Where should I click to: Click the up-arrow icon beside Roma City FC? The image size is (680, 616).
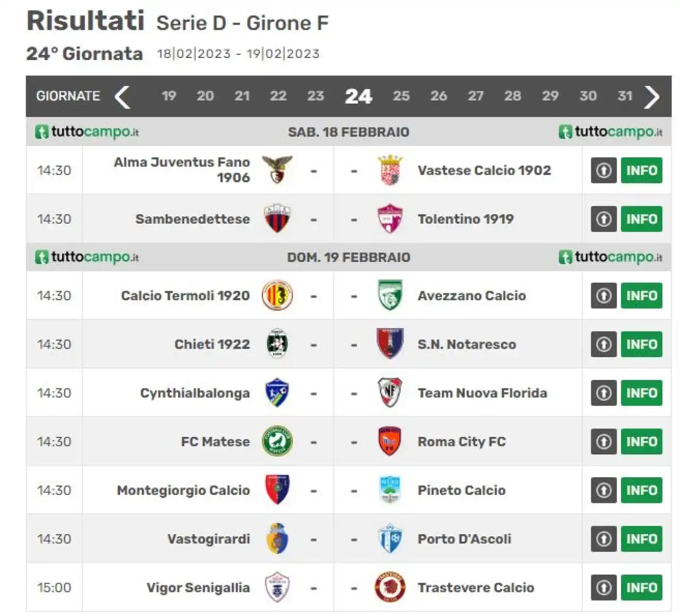pos(603,442)
